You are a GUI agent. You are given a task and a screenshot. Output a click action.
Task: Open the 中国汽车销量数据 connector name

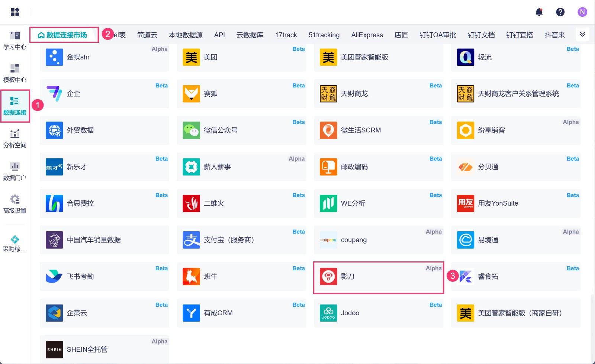(x=94, y=240)
